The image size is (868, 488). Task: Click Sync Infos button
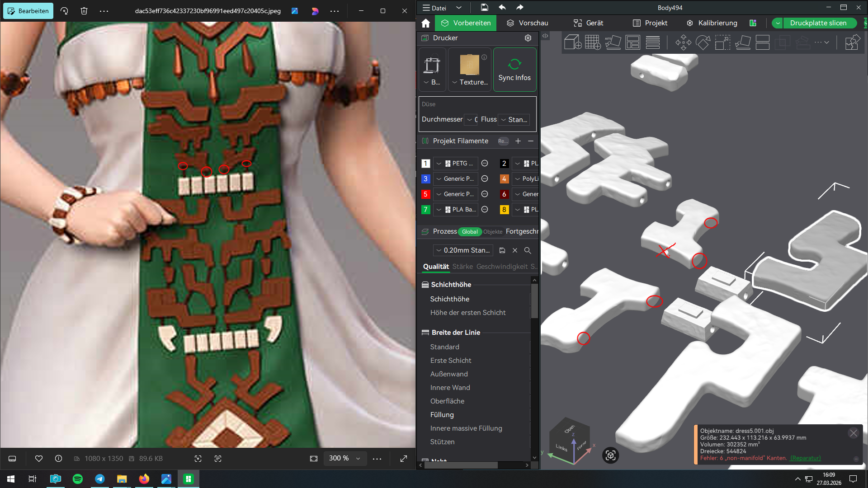514,70
